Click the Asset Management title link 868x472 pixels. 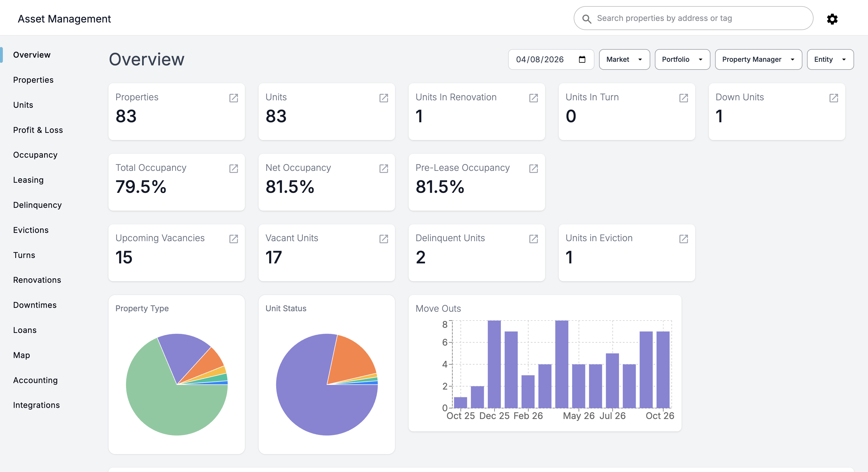click(x=64, y=19)
